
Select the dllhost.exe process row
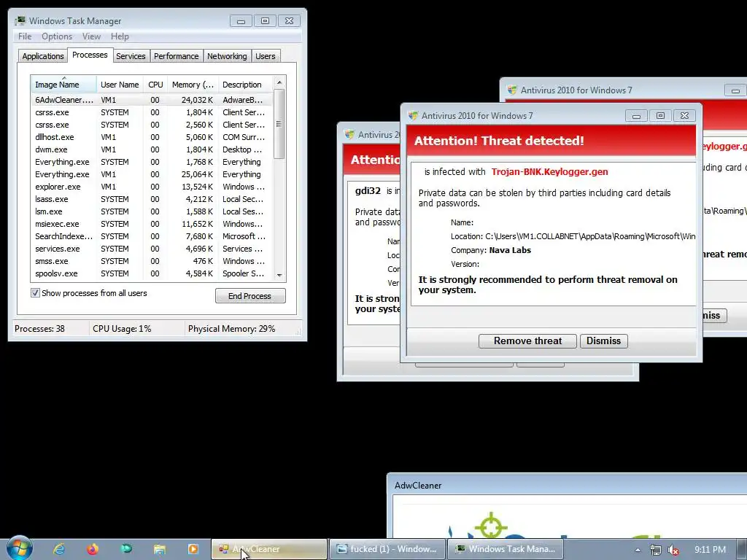(x=152, y=137)
